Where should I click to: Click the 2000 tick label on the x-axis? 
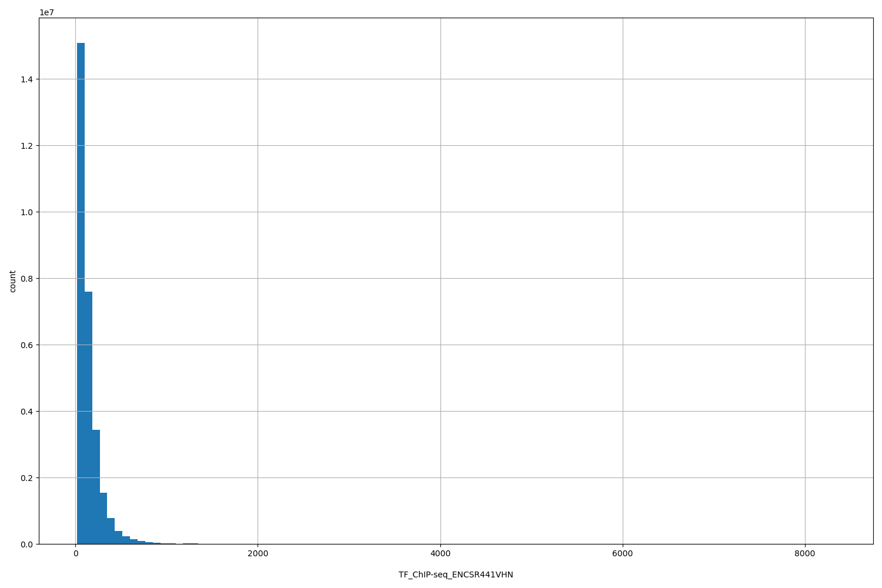pyautogui.click(x=258, y=553)
